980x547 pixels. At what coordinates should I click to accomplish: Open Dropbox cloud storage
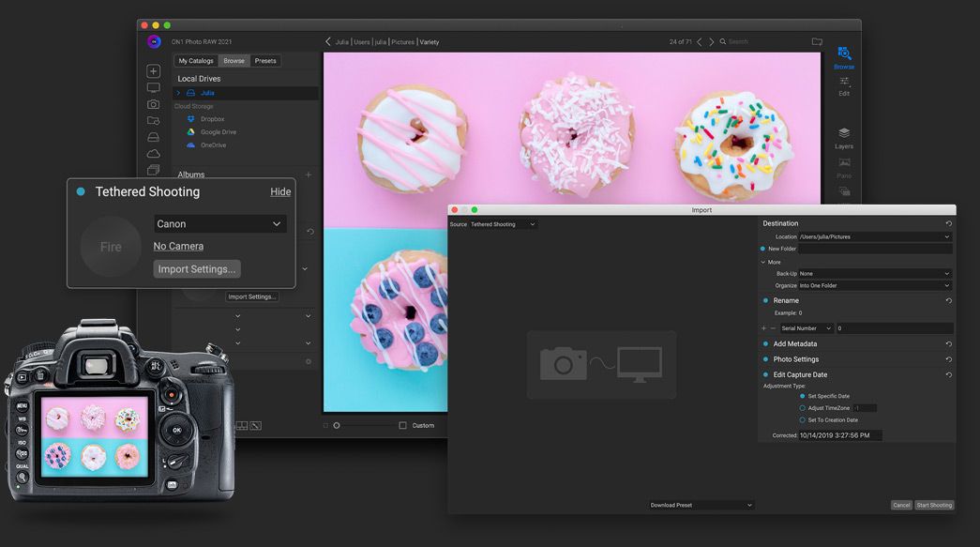pyautogui.click(x=213, y=119)
